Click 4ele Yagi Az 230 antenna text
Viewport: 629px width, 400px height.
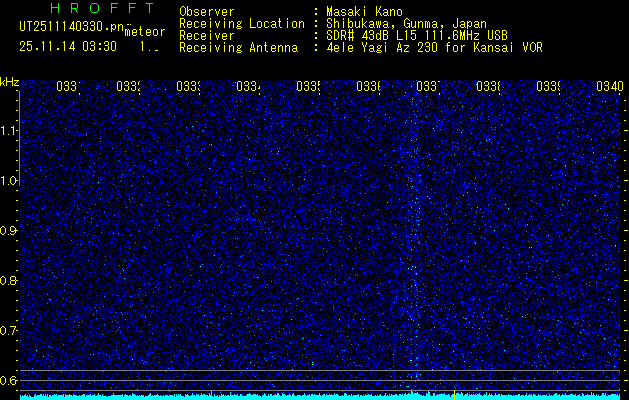click(434, 48)
